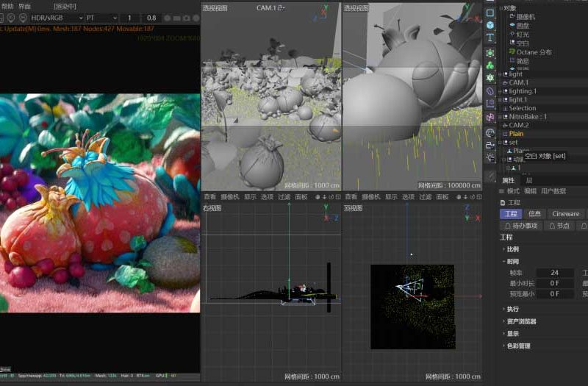The height and width of the screenshot is (386, 588).
Task: Choose Octane 分布 in the object list
Action: pyautogui.click(x=534, y=52)
